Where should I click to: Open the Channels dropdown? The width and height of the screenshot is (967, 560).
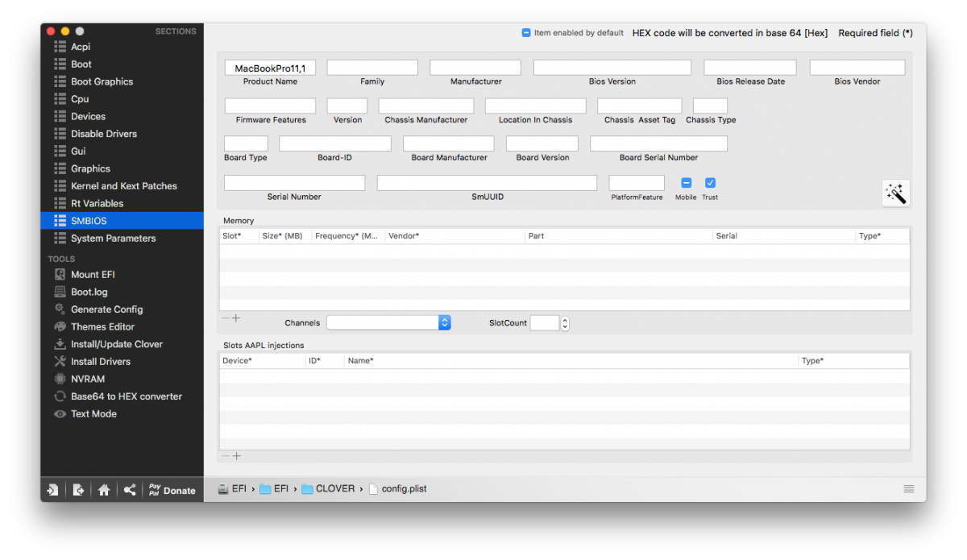point(388,322)
